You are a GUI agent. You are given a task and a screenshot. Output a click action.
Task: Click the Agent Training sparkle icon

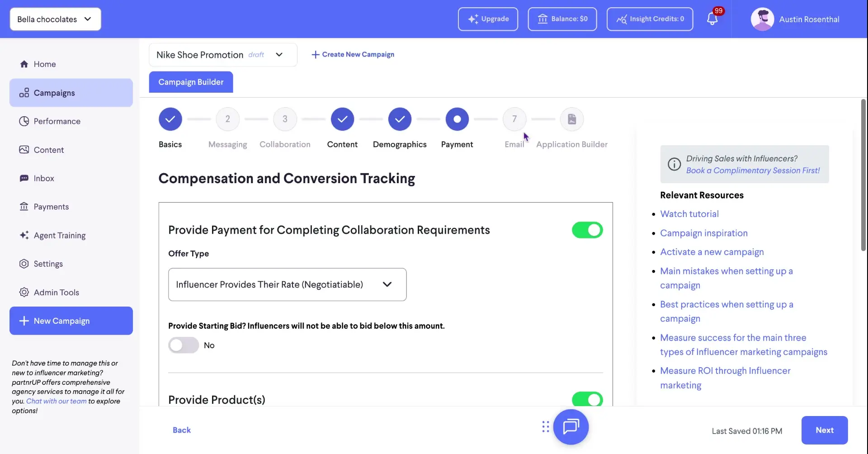[x=24, y=235]
